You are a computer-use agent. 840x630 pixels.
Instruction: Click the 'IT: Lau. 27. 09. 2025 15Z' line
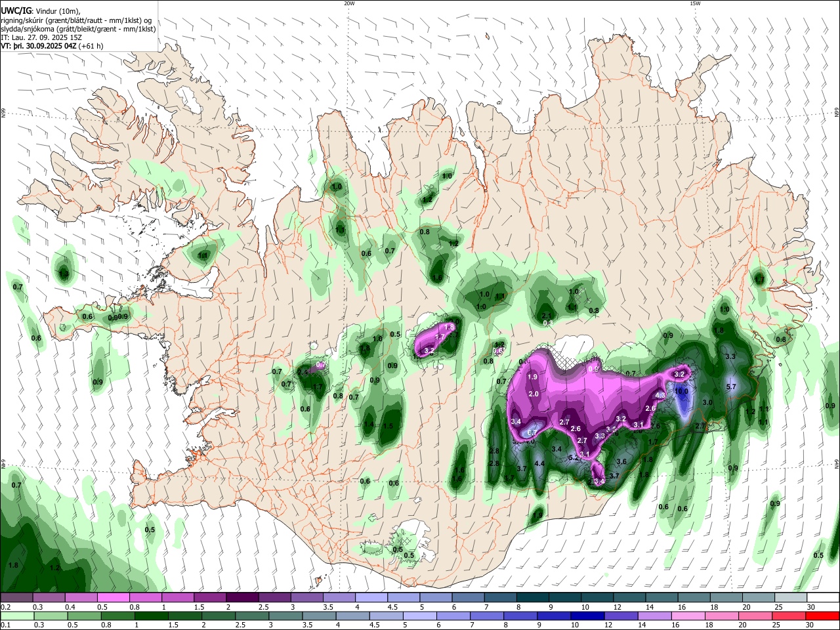click(x=41, y=37)
